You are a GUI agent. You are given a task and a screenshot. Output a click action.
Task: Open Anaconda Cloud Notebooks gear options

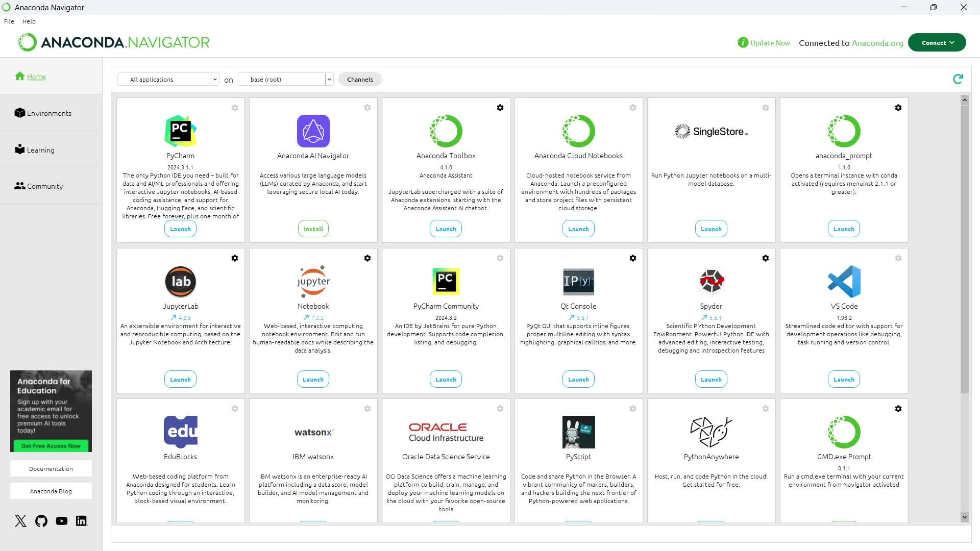pyautogui.click(x=633, y=108)
